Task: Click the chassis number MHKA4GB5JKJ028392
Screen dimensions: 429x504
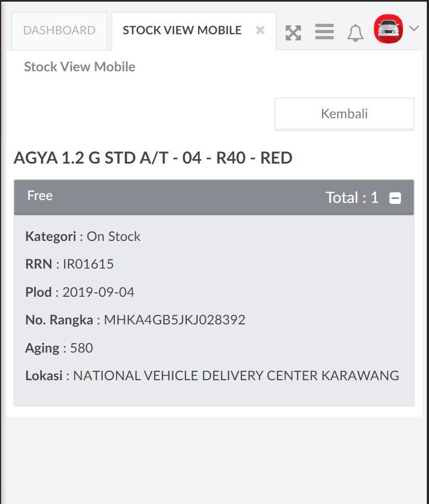Action: point(174,320)
